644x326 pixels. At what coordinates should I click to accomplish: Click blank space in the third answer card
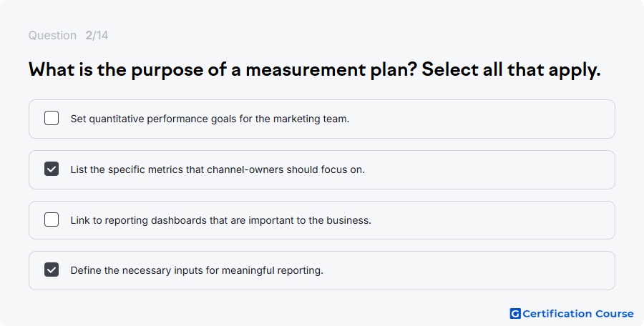493,220
